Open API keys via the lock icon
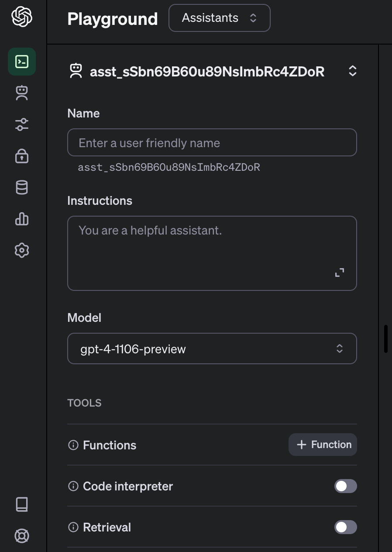The width and height of the screenshot is (392, 552). (x=21, y=155)
